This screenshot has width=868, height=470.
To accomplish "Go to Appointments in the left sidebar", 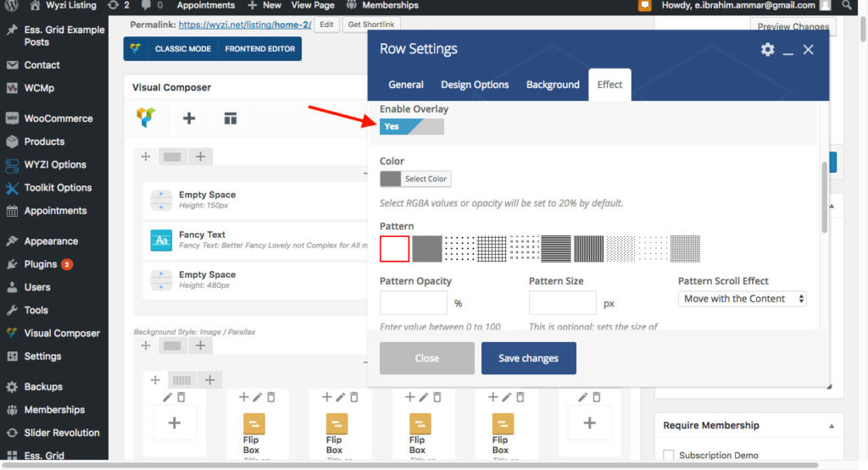I will 54,211.
